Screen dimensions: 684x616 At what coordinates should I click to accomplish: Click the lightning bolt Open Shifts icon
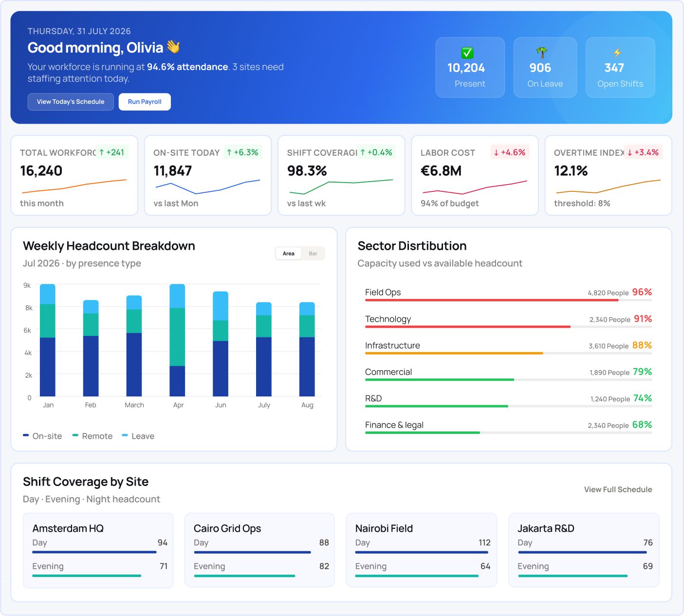click(x=617, y=53)
